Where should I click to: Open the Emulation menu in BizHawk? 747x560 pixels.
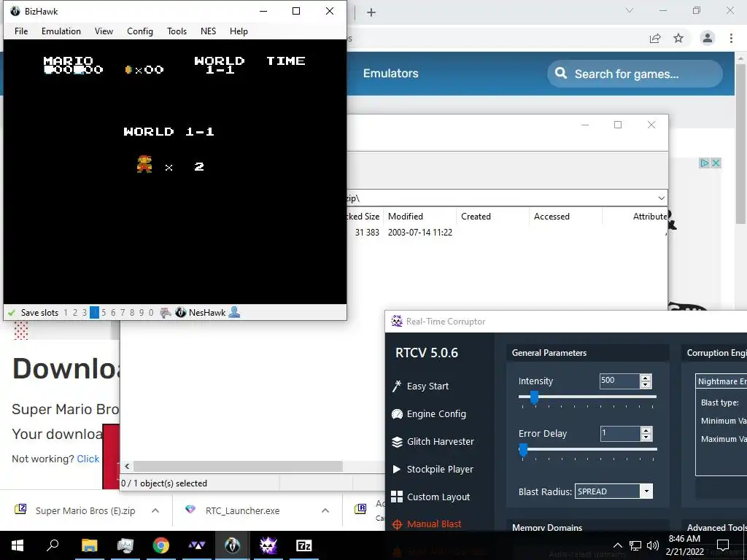point(61,31)
